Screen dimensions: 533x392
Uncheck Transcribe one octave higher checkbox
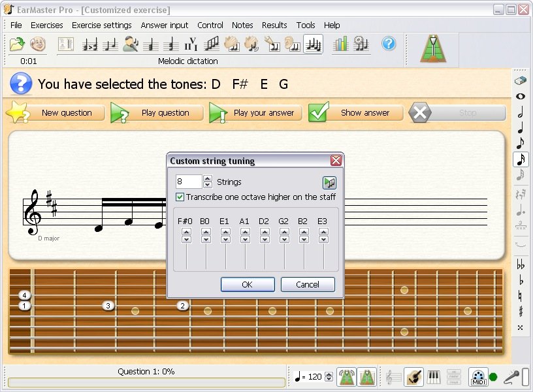tap(180, 197)
